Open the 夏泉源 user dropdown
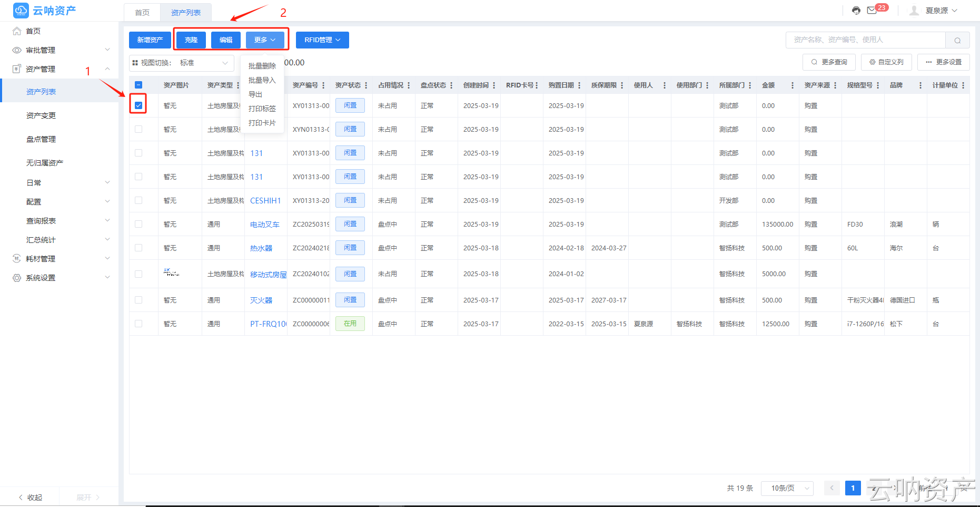The width and height of the screenshot is (980, 507). (x=941, y=11)
